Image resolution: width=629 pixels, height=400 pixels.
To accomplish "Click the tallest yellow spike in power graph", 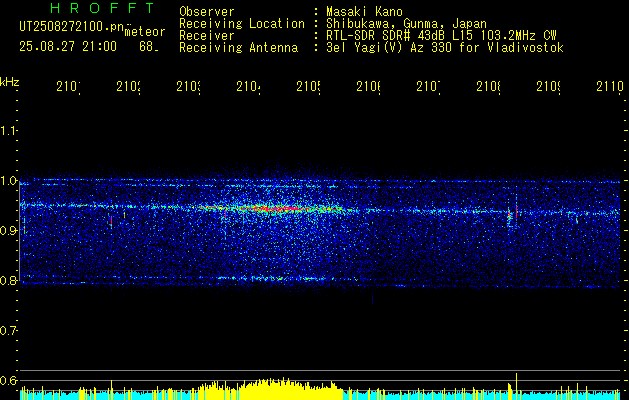I will (516, 386).
